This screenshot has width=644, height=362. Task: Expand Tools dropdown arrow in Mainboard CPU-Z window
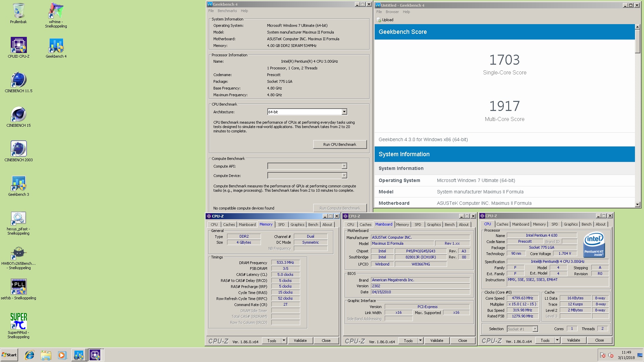click(x=420, y=341)
